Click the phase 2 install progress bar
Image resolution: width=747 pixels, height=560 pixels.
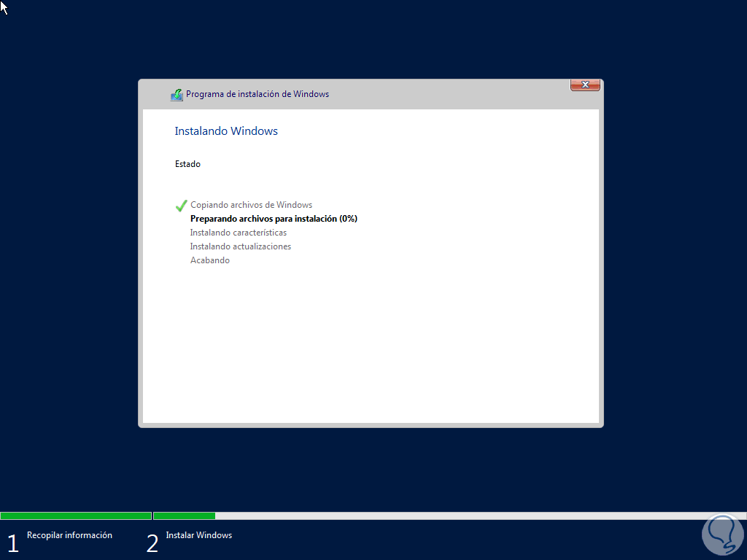coord(449,516)
